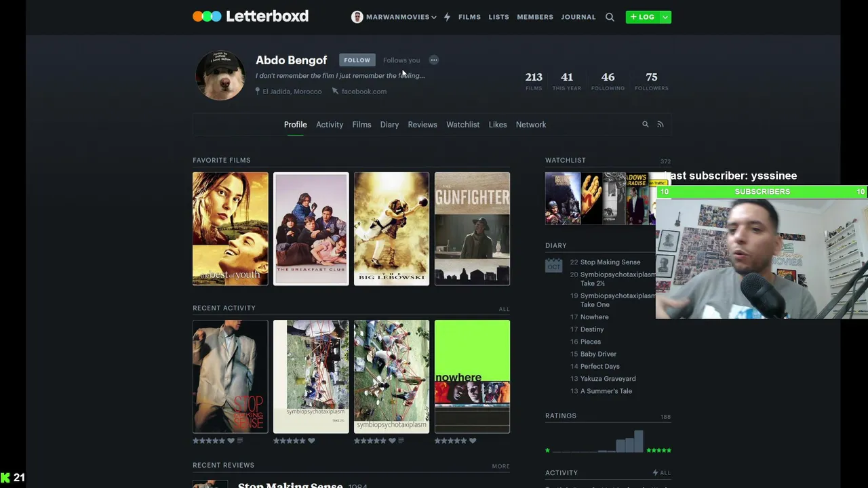Image resolution: width=868 pixels, height=488 pixels.
Task: Open The Best of Youth poster
Action: point(231,229)
